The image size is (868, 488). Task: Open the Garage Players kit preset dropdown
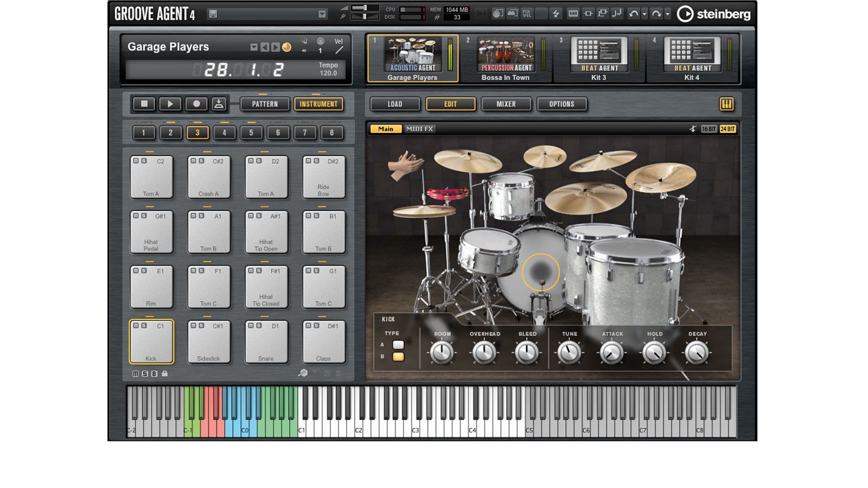pos(253,48)
